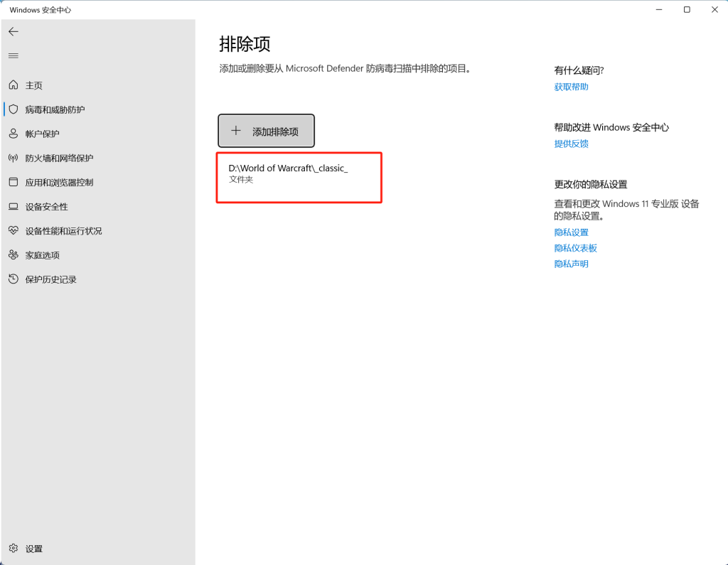The width and height of the screenshot is (728, 565).
Task: Click the heart icon for 设备性能和运行状况
Action: click(x=14, y=231)
